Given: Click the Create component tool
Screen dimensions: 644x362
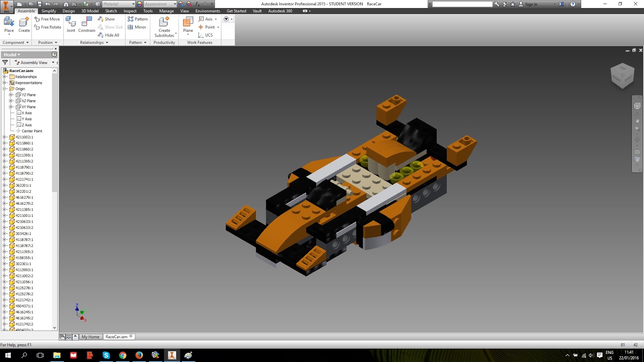Looking at the screenshot, I should 24,25.
